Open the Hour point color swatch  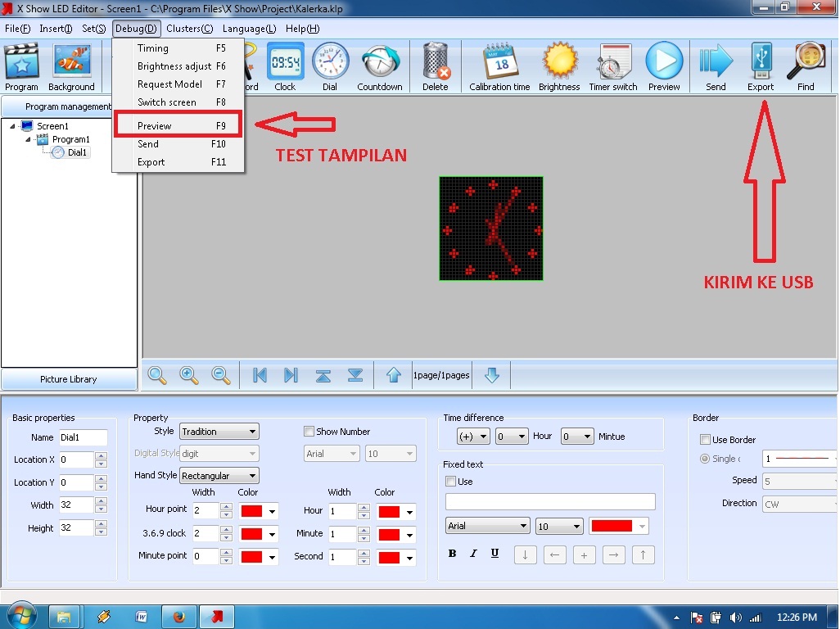point(259,511)
